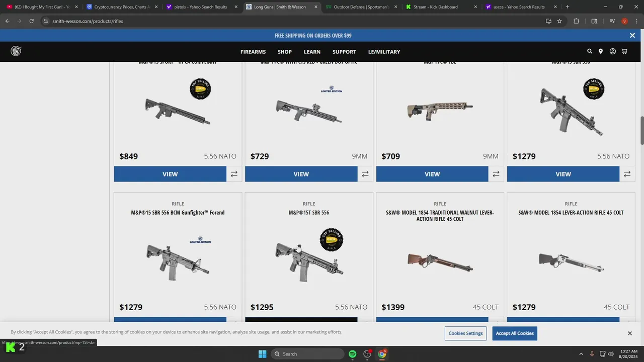Click Accept All Cookies button
Image resolution: width=644 pixels, height=362 pixels.
pyautogui.click(x=515, y=333)
